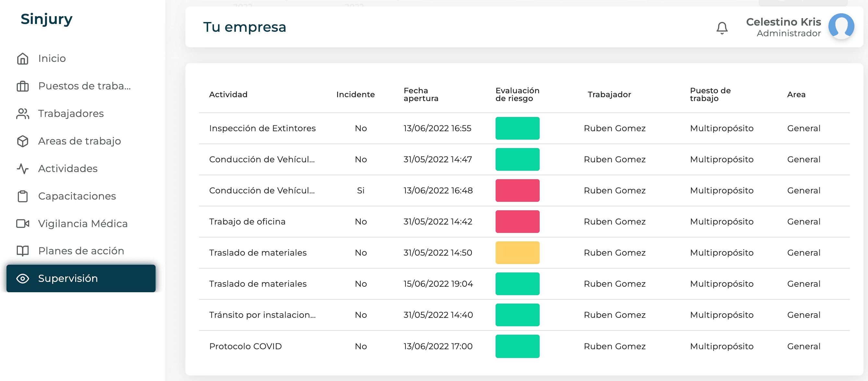Click yellow risk swatch dated 31/05/2022 14:50
The height and width of the screenshot is (381, 868).
(x=517, y=253)
